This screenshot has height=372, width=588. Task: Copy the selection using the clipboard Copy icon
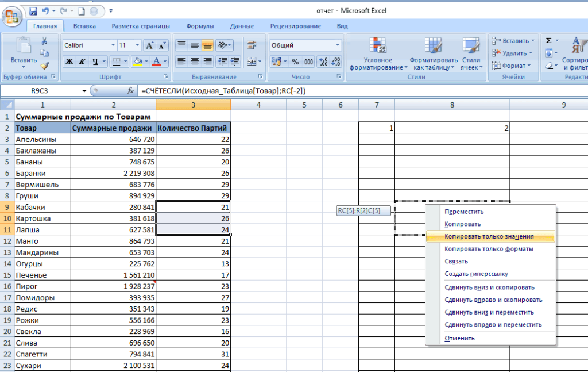tap(44, 53)
